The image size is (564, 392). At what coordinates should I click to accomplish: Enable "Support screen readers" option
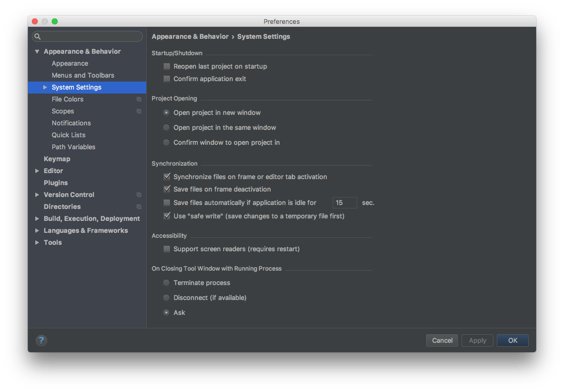[x=167, y=249]
